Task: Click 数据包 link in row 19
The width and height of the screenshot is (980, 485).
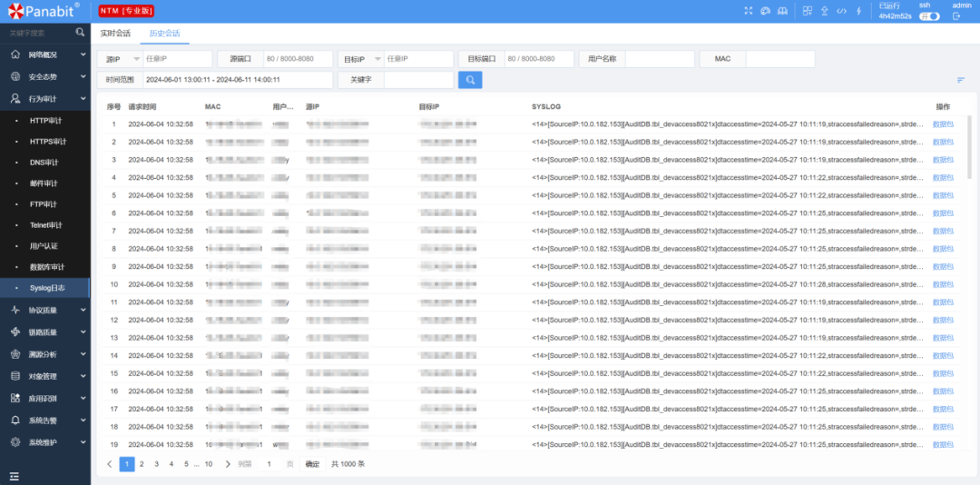Action: coord(943,445)
